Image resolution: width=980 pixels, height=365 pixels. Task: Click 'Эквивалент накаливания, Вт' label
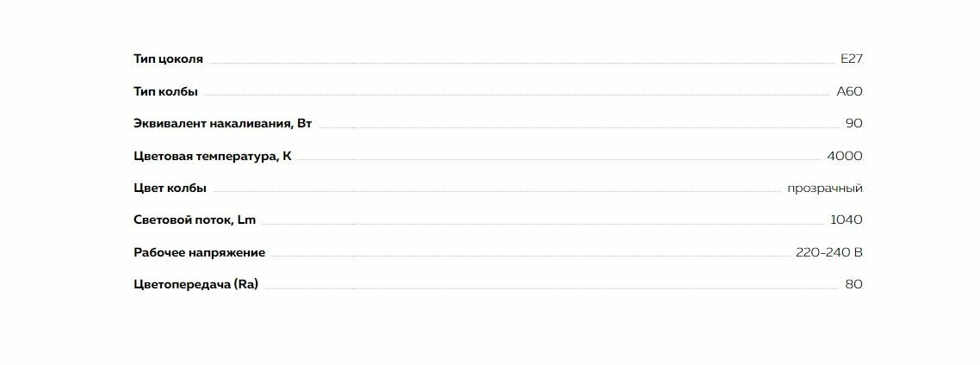(x=222, y=123)
